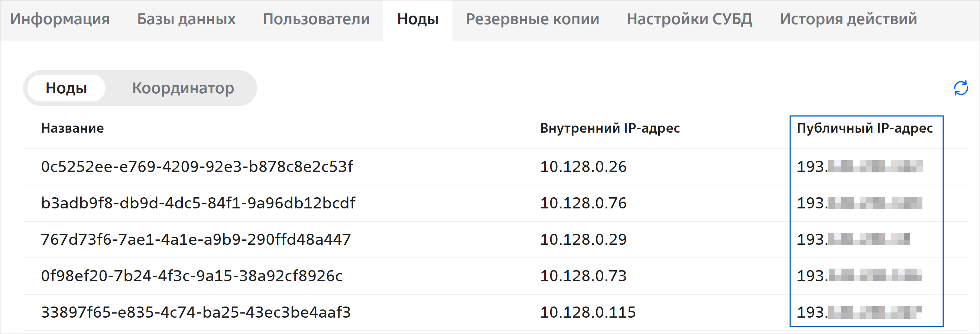The image size is (980, 334).
Task: Open the История действий tab
Action: 848,19
